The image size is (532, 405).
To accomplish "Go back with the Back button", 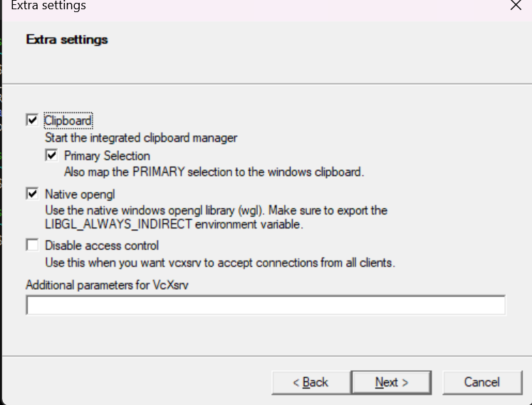I will coord(310,382).
